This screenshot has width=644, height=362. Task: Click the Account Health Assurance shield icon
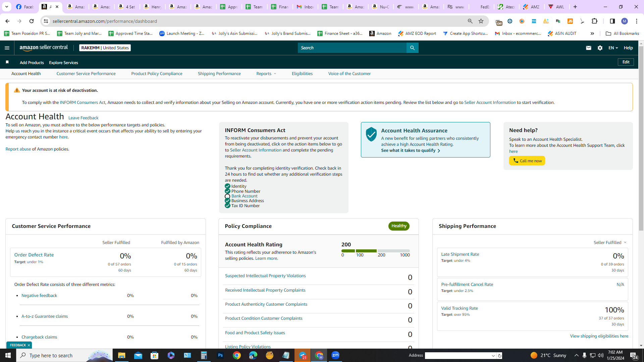point(371,134)
